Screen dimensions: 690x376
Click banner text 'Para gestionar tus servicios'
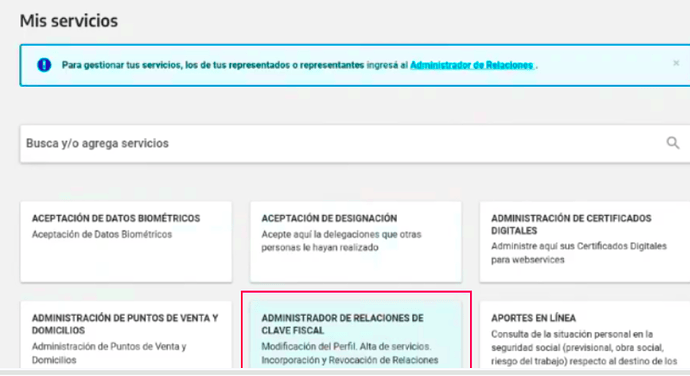click(x=122, y=65)
